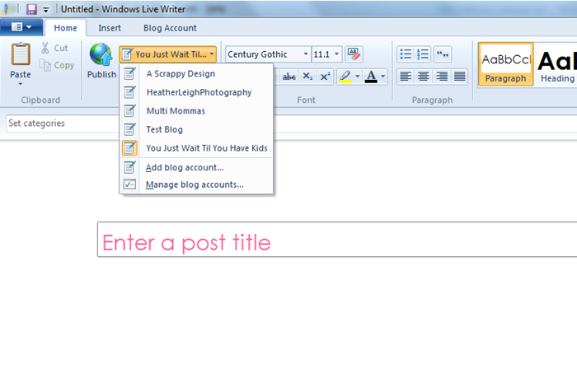The height and width of the screenshot is (392, 577).
Task: Open the Blog Account ribbon tab
Action: pos(170,28)
